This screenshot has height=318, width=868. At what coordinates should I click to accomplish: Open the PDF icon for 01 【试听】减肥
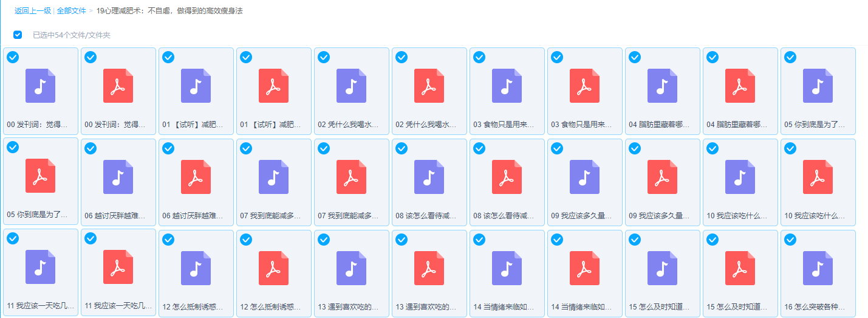273,86
